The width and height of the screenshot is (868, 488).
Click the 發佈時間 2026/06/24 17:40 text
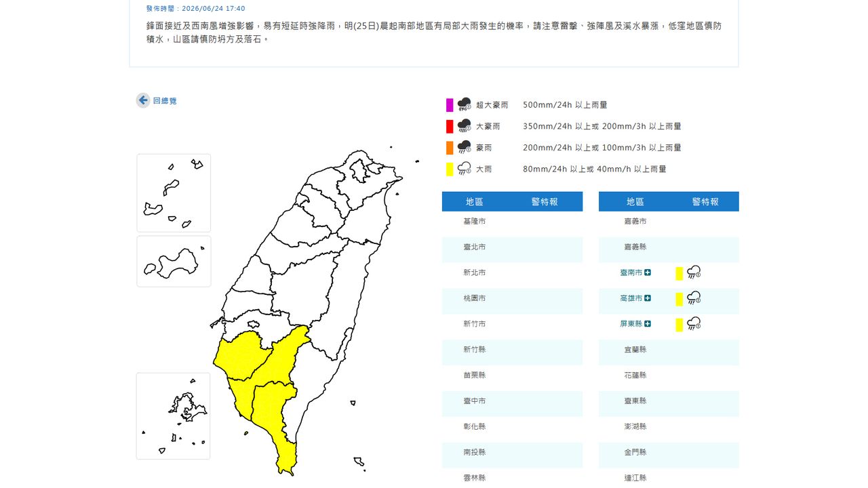tap(195, 9)
